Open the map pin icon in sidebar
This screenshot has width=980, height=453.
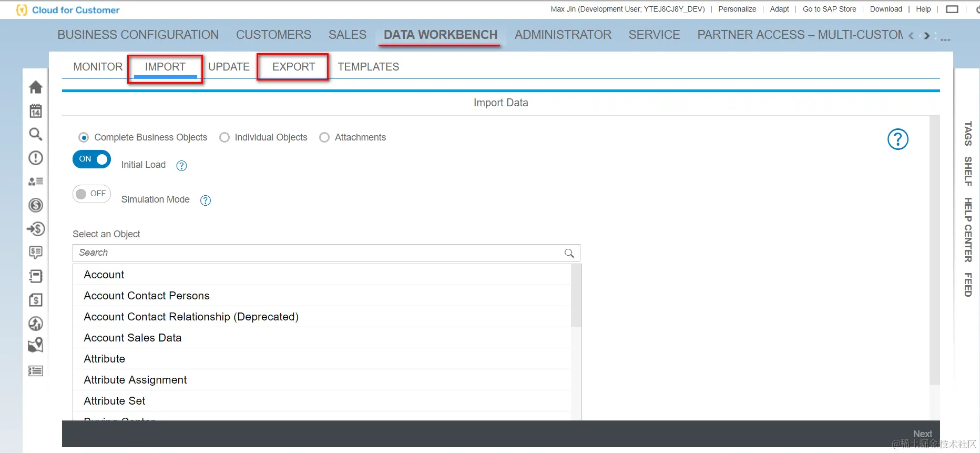(36, 346)
